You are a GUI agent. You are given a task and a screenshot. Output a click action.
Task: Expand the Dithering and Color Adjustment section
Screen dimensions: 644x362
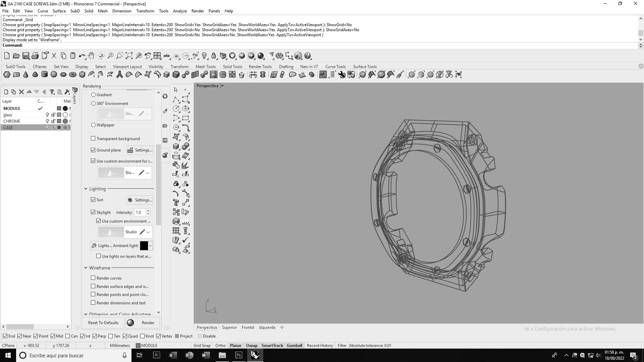pos(86,314)
